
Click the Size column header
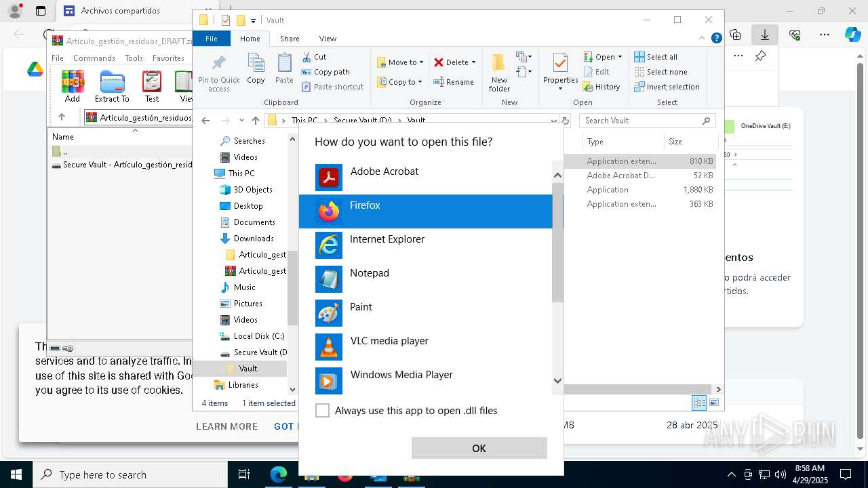(690, 142)
